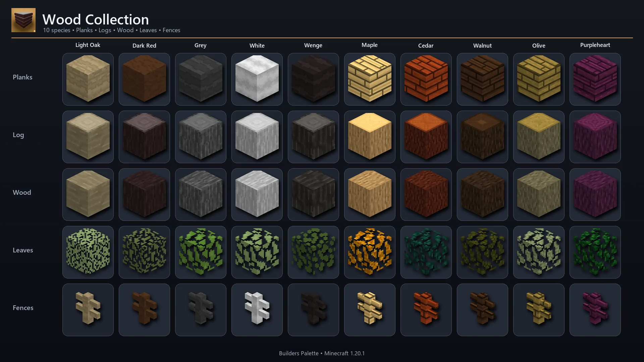644x362 pixels.
Task: Choose the orange Maple leaves block
Action: tap(370, 252)
